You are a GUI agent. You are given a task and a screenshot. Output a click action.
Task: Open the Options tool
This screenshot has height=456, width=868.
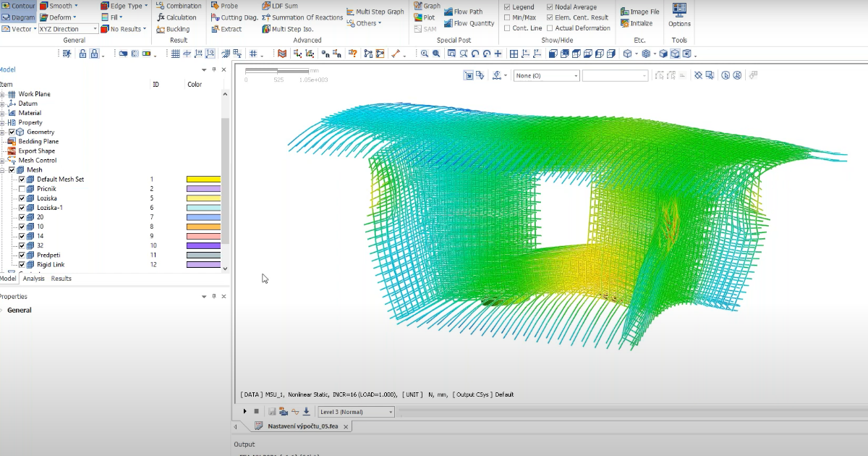point(679,10)
